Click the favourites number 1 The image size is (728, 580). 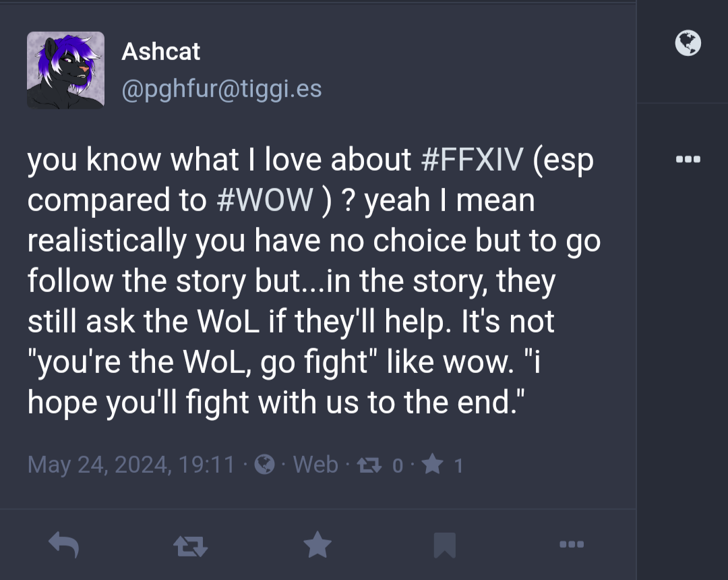[458, 465]
